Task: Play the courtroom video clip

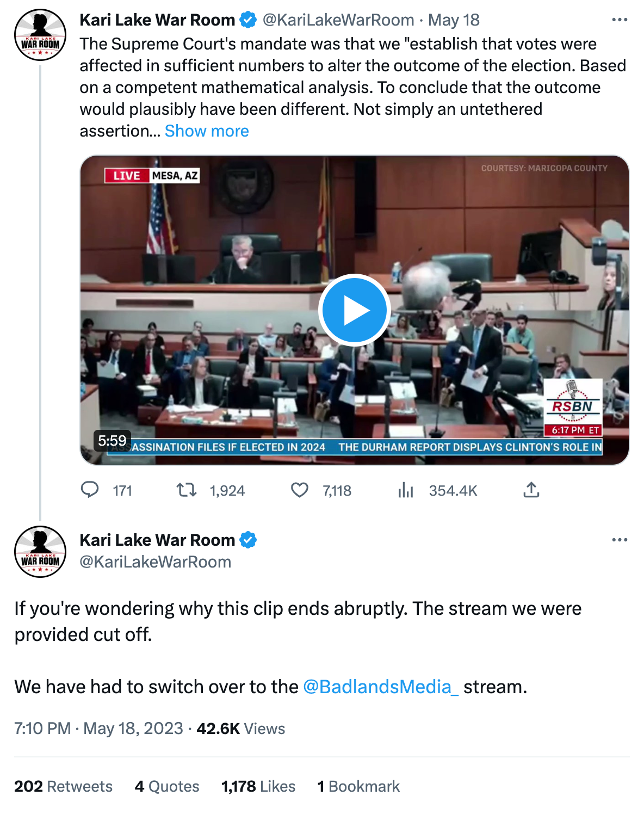Action: 354,310
